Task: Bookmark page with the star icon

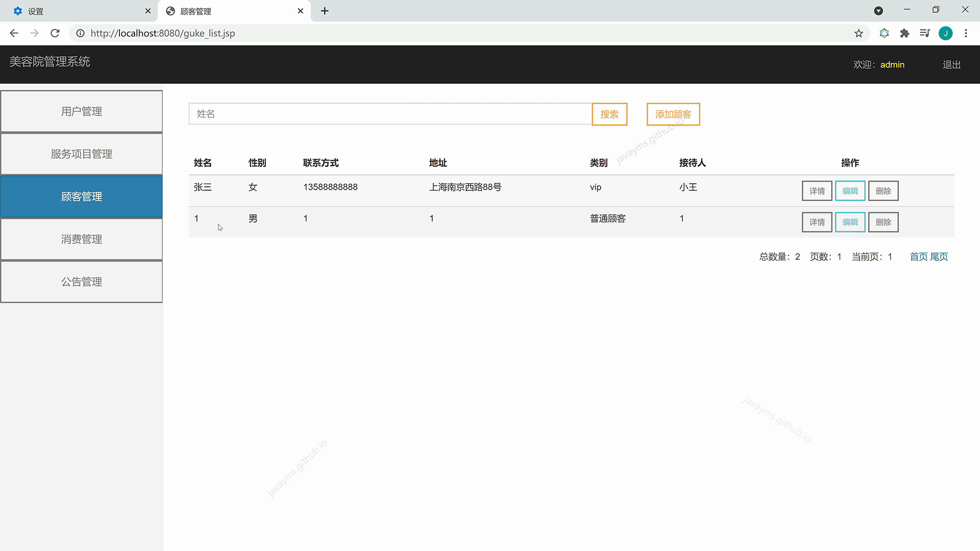Action: pos(859,33)
